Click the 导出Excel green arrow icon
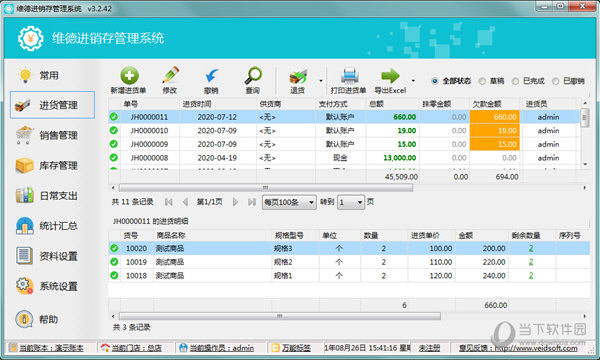Viewport: 600px width, 360px height. [390, 76]
